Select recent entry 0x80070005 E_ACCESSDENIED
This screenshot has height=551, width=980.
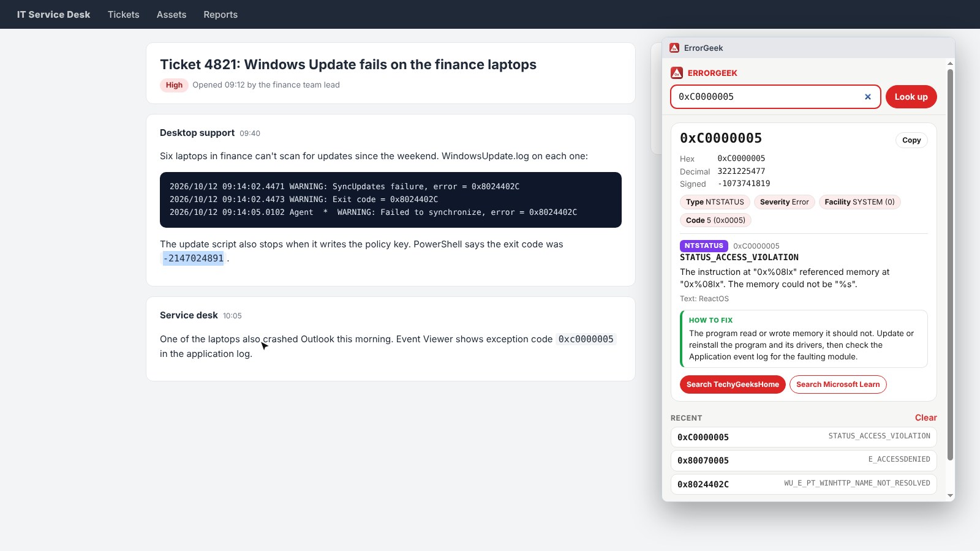(804, 460)
